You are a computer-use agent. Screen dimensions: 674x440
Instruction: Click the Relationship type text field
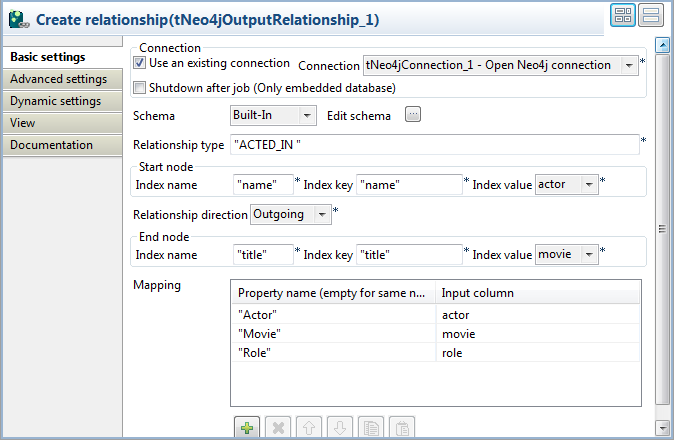point(434,145)
